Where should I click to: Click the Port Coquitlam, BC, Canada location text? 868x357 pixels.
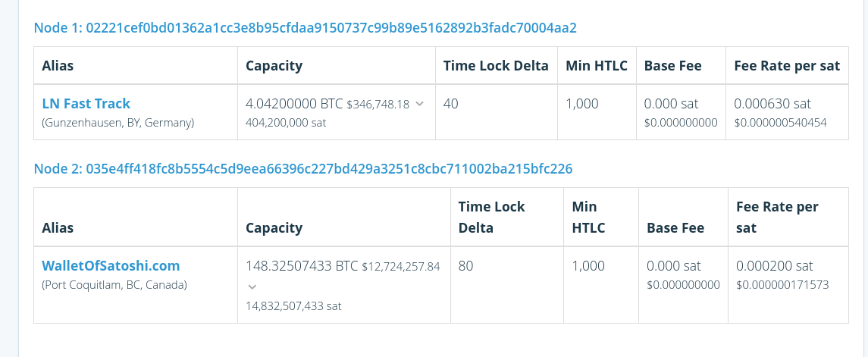click(x=114, y=285)
